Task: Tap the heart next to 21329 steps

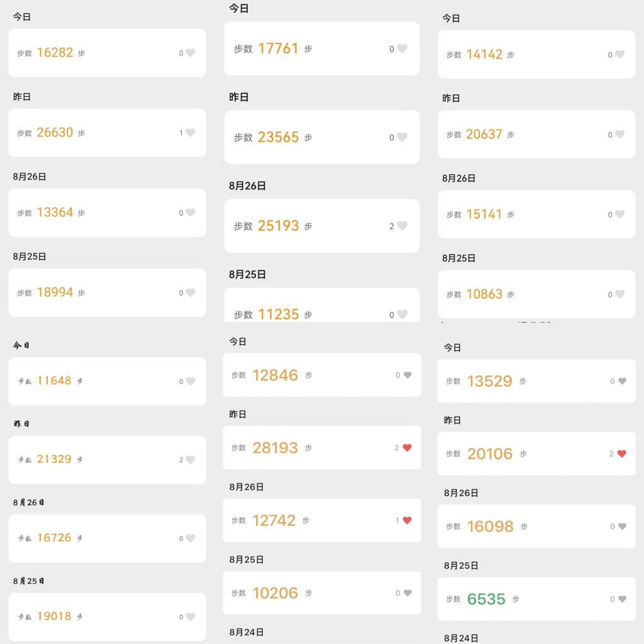Action: 191,460
